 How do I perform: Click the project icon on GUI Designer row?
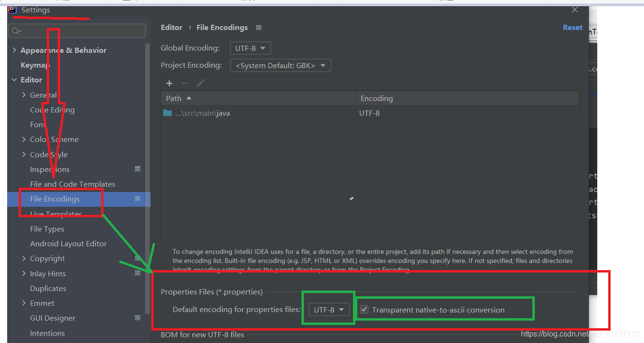pos(137,318)
